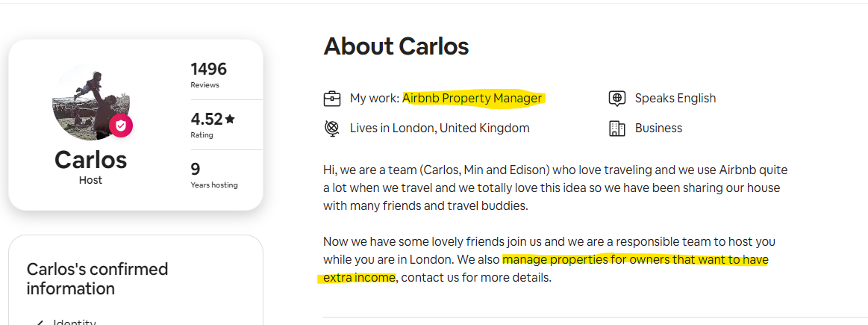868x325 pixels.
Task: Click the highlighted manage properties for owners text
Action: coord(634,260)
